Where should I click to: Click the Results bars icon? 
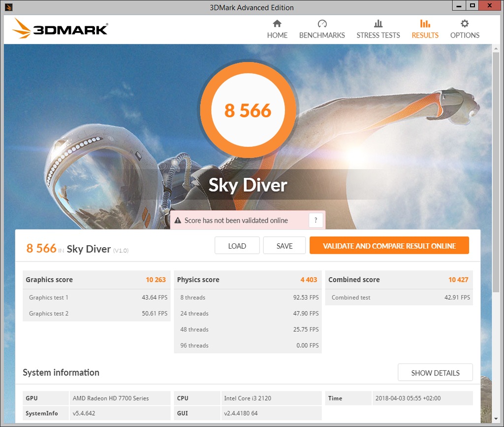(425, 24)
